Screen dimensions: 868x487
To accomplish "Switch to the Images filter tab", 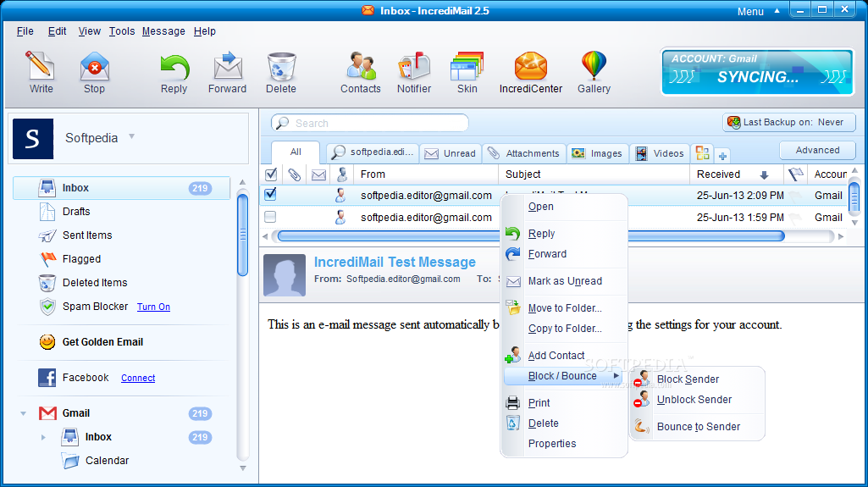I will tap(597, 153).
